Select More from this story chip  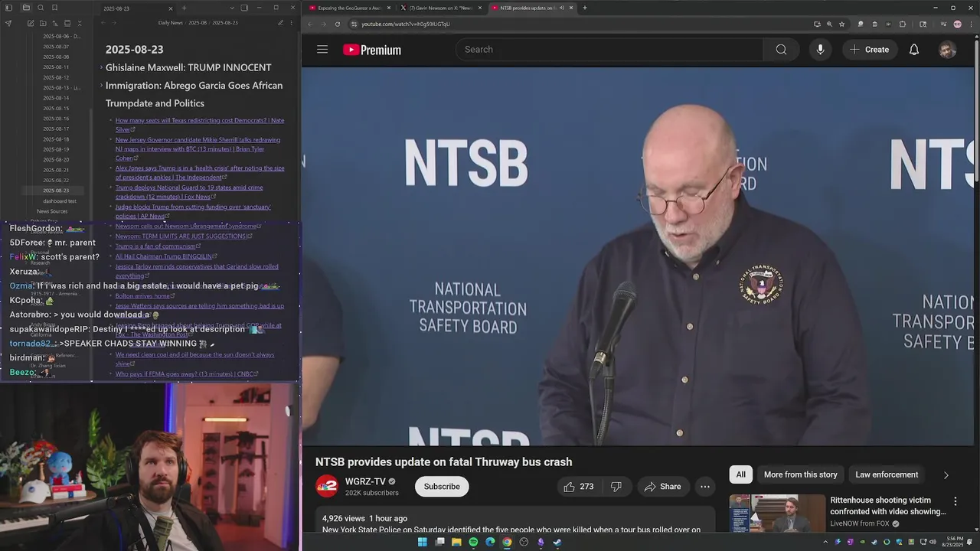tap(800, 474)
